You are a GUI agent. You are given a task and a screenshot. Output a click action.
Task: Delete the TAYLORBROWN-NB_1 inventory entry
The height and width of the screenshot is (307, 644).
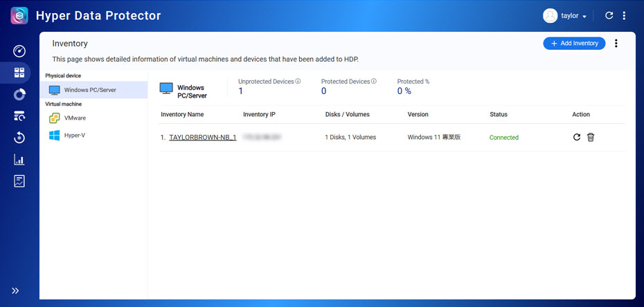(591, 138)
